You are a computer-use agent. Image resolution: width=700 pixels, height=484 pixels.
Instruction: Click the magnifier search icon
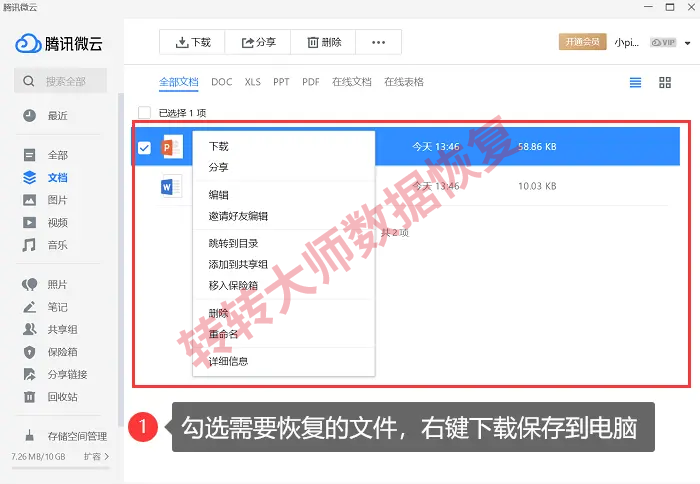(29, 81)
